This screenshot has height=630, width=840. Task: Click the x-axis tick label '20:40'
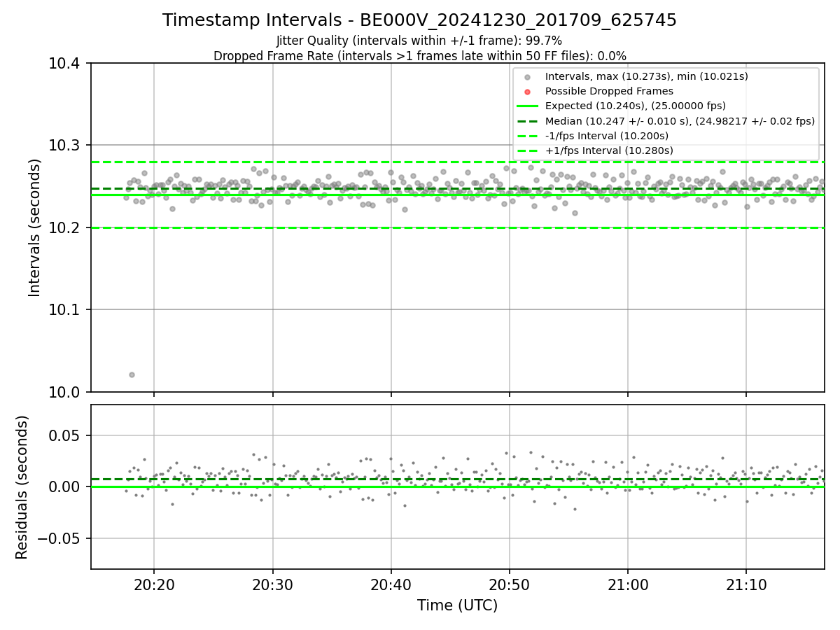coord(391,584)
